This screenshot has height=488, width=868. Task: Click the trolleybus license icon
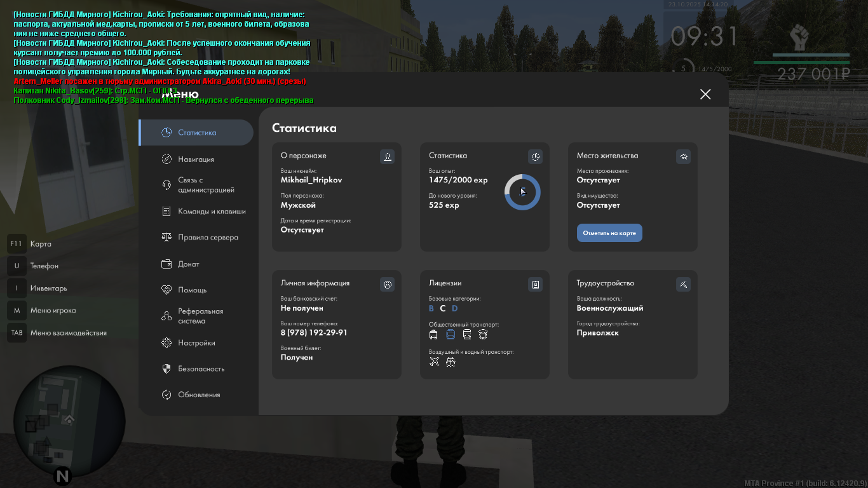433,334
